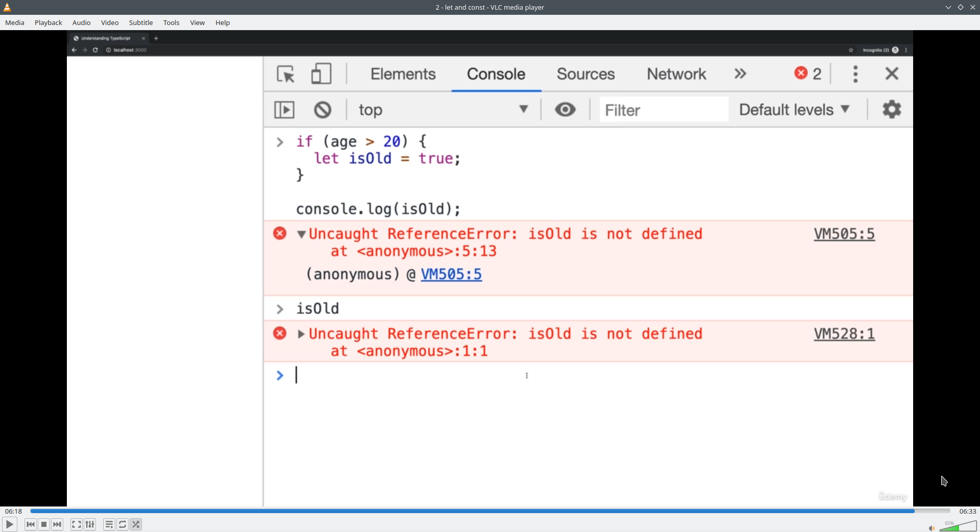Click the green volume slider
The height and width of the screenshot is (532, 980).
coord(958,526)
